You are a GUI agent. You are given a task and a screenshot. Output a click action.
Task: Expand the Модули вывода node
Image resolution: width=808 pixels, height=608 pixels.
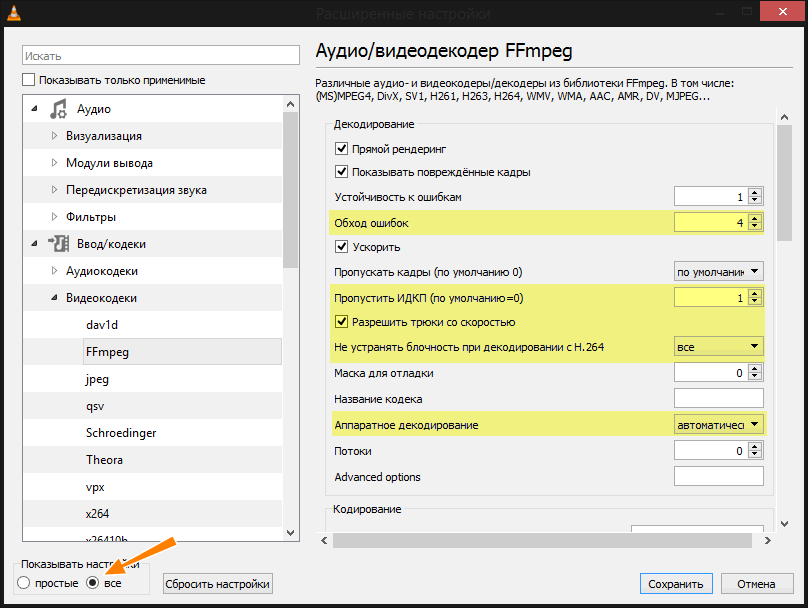point(54,163)
